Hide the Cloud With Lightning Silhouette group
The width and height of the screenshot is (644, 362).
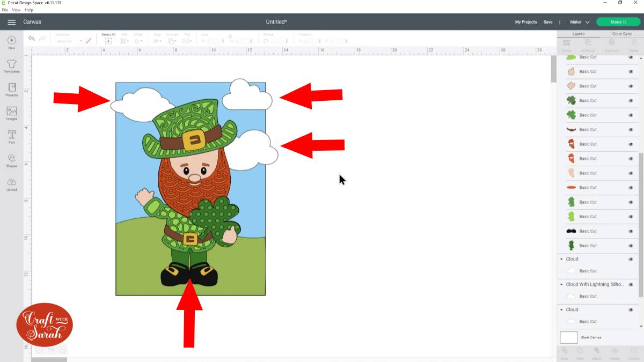[x=631, y=284]
